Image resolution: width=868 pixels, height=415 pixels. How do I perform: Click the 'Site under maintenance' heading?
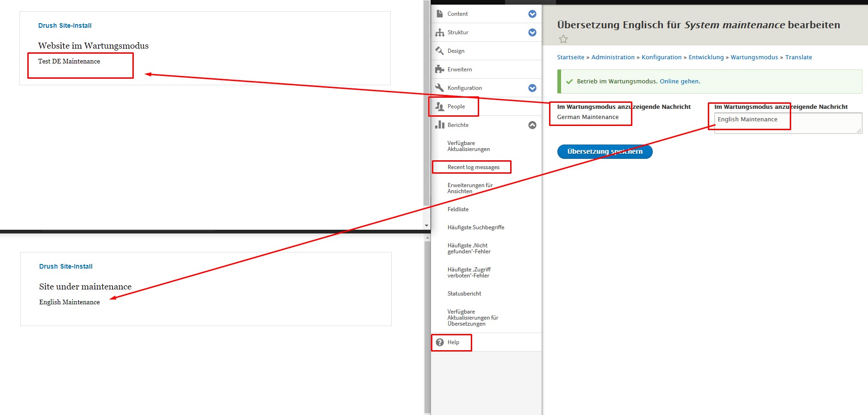85,287
